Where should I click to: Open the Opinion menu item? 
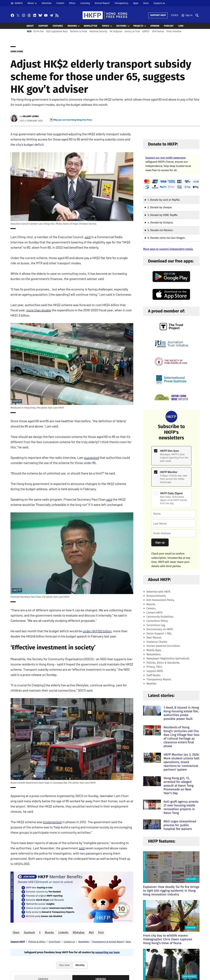[155, 26]
